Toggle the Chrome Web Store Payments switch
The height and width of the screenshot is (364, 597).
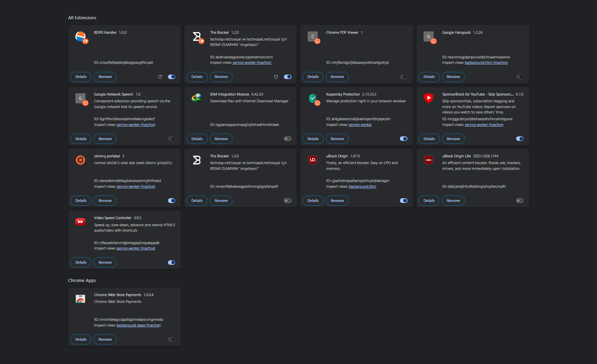click(x=172, y=339)
